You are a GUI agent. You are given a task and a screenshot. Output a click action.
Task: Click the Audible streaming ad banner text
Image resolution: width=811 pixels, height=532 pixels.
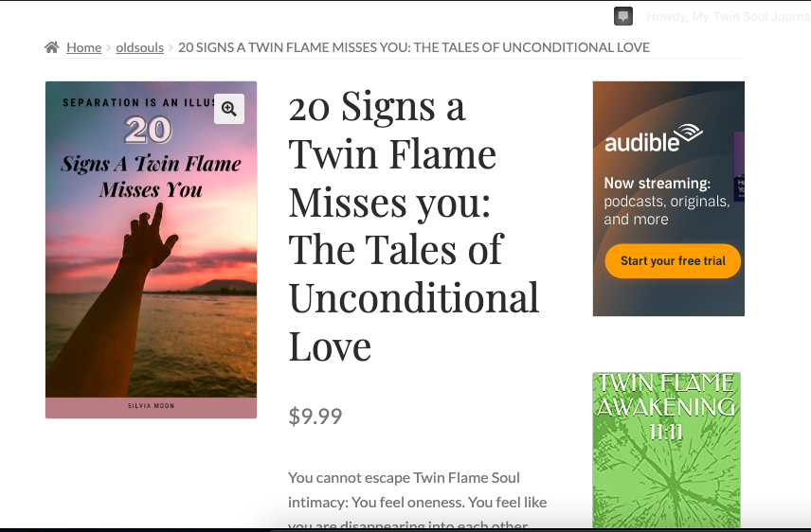click(x=666, y=201)
